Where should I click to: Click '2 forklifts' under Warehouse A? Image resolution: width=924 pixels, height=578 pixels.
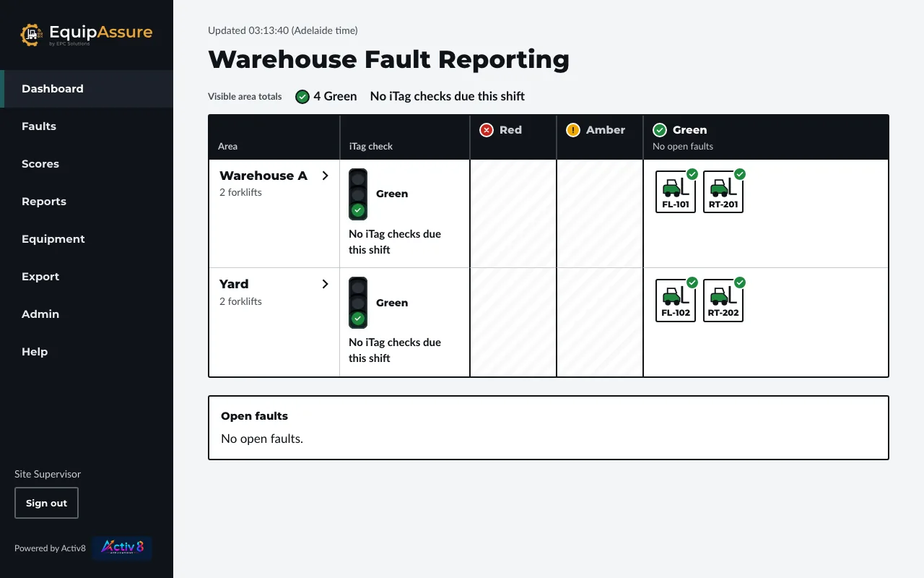[240, 192]
